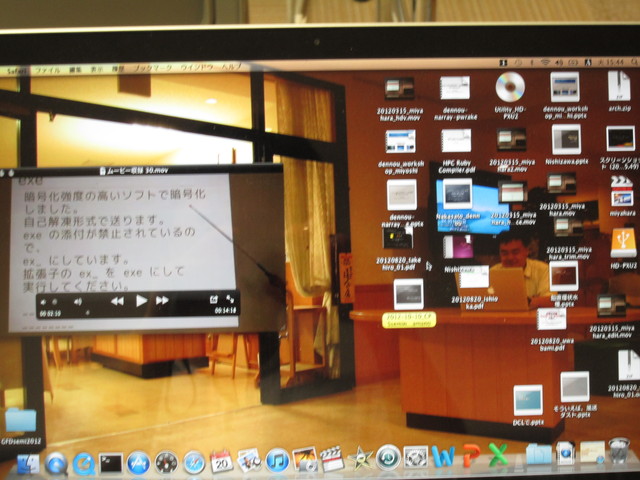Open the Safari menu in the menu bar
Screen dimensions: 640x480
[14, 70]
